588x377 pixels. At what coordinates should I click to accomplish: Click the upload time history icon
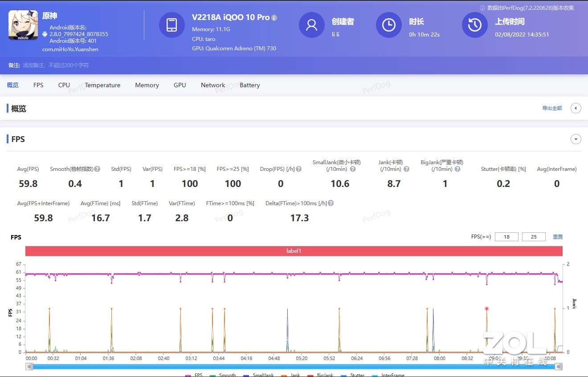[x=474, y=25]
